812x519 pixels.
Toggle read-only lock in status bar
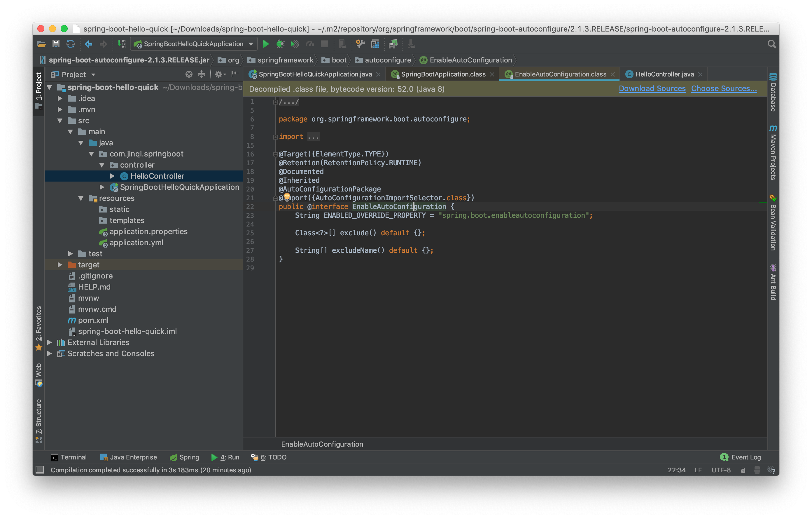point(743,470)
